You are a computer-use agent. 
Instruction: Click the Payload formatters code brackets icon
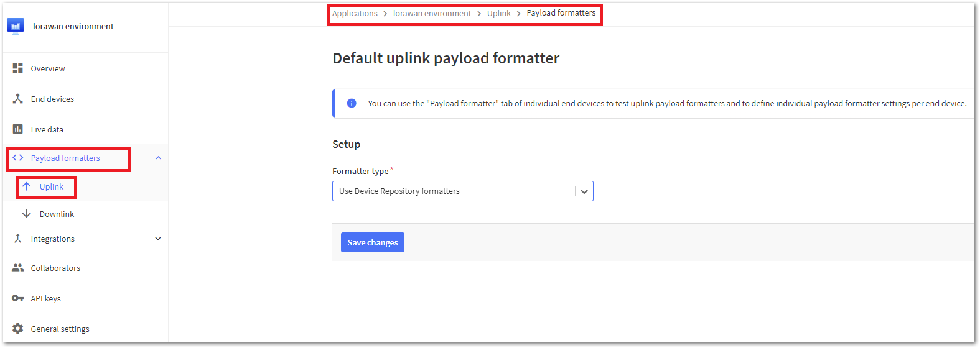(x=18, y=158)
